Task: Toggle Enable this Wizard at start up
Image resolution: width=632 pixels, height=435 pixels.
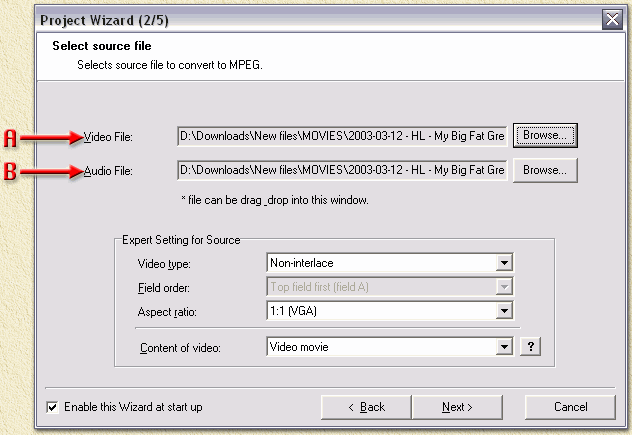Action: 53,407
